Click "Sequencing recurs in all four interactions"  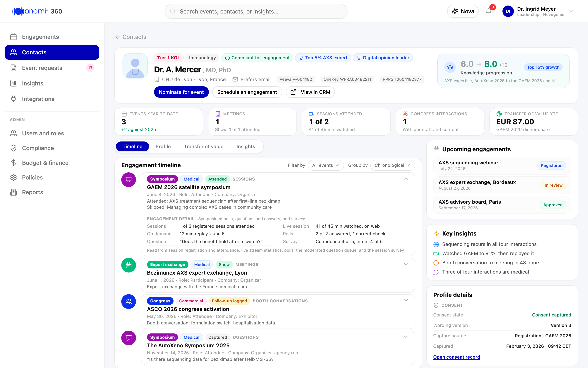coord(489,244)
